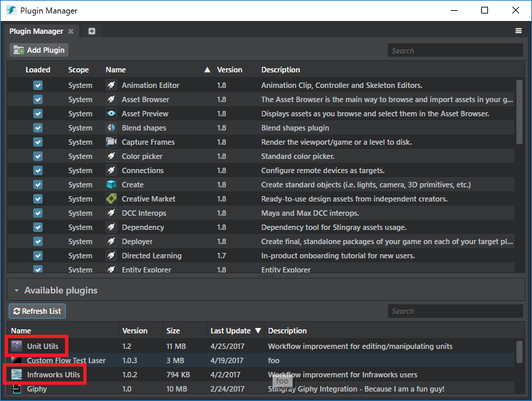This screenshot has width=532, height=401.
Task: Click the Creative Market tag icon
Action: 111,199
